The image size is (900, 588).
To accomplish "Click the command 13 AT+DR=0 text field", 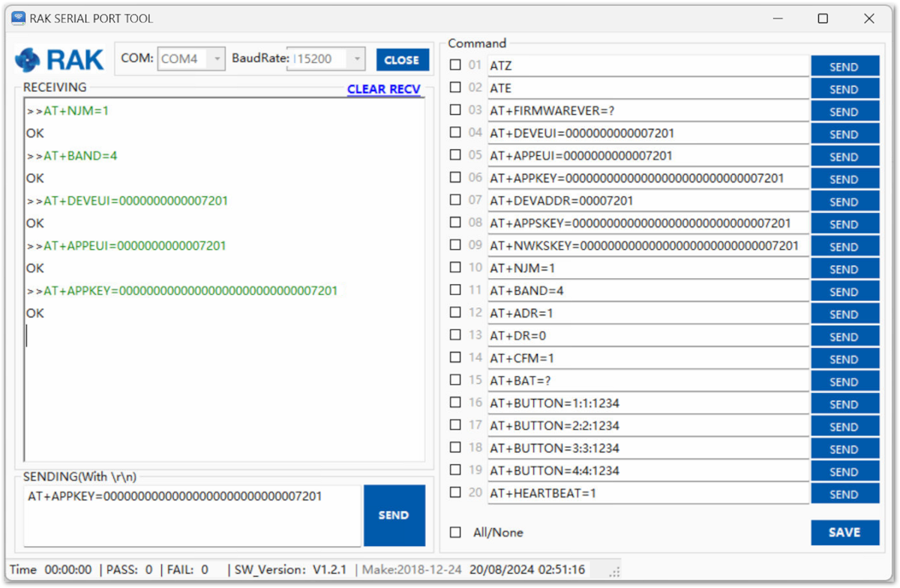I will coord(648,336).
